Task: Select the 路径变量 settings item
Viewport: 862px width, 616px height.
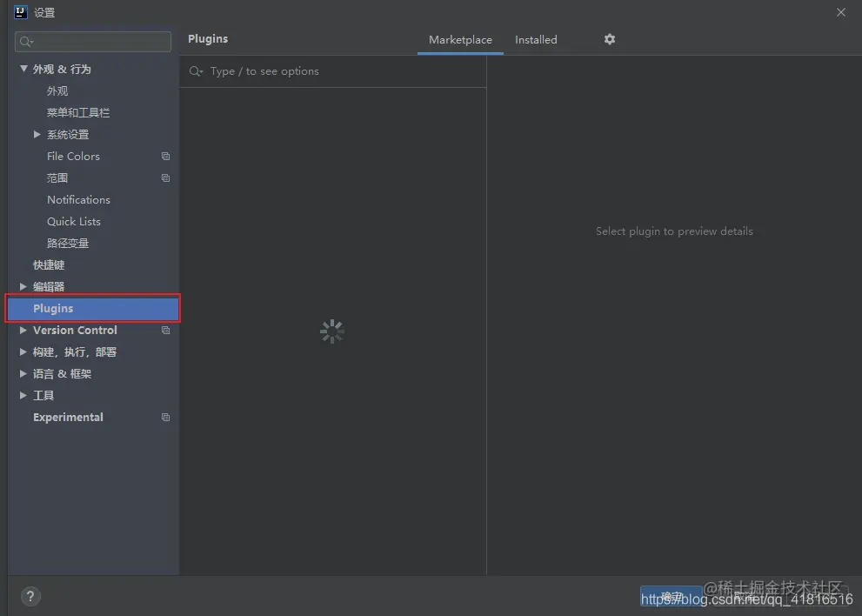Action: tap(68, 243)
